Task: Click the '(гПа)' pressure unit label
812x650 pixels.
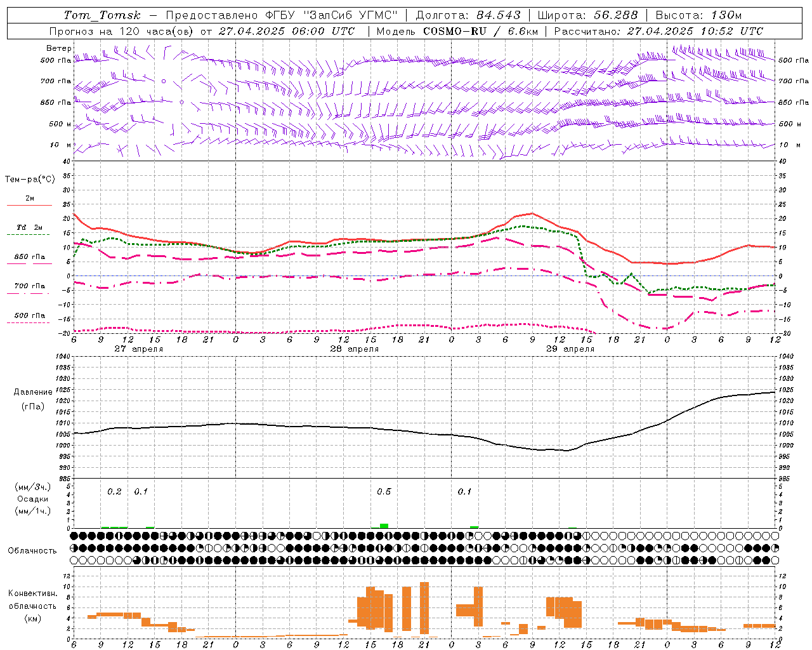Action: (33, 406)
